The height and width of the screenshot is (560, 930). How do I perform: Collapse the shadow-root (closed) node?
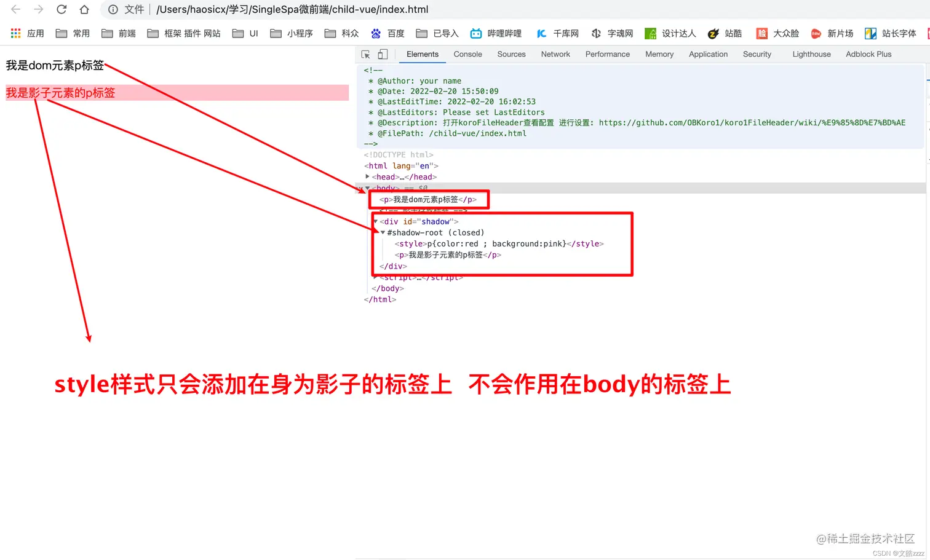coord(383,232)
